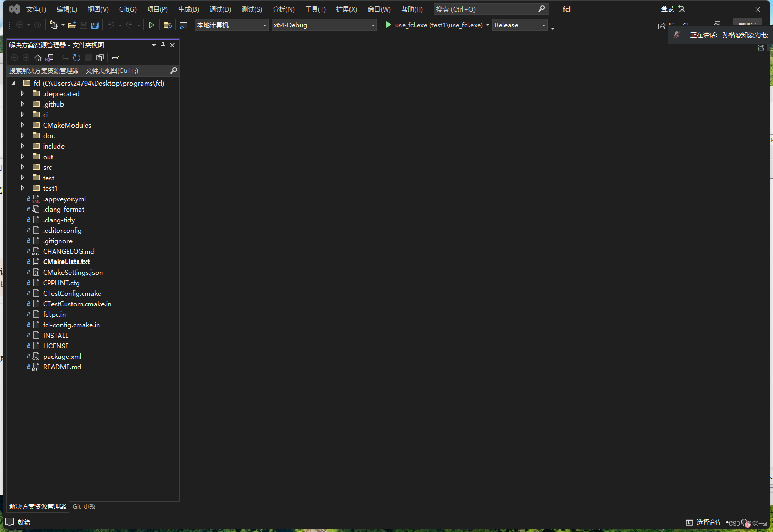Click 选择仓库 in the status bar
Screen dimensions: 773x532
tap(709, 522)
